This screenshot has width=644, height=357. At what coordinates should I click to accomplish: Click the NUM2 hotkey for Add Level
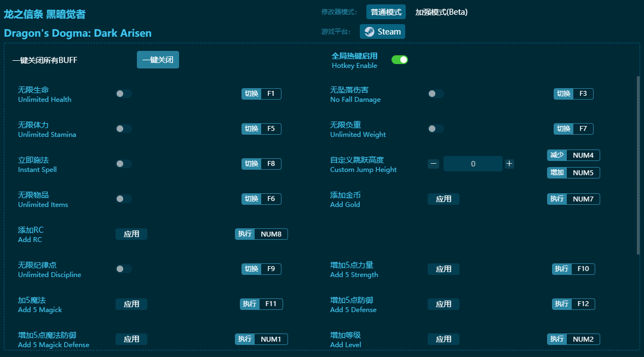573,339
